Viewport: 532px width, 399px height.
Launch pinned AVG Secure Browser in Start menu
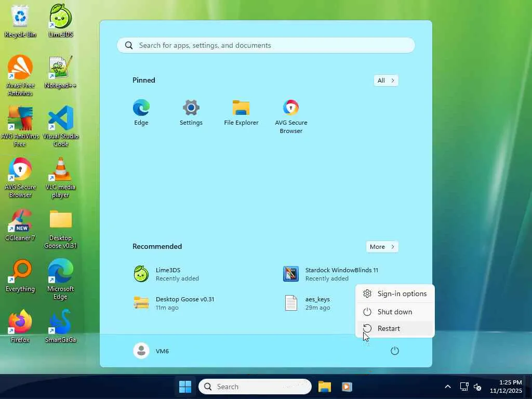pos(291,117)
